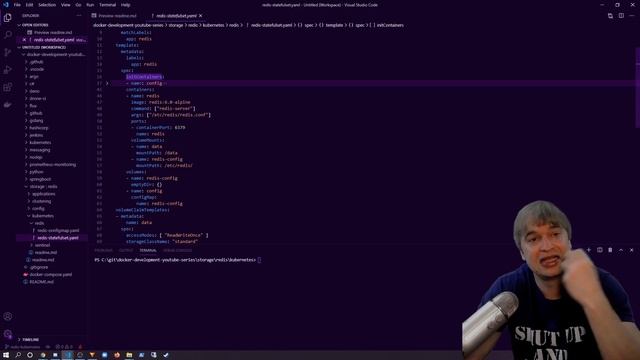Open editor more actions ellipsis
Screen dimensions: 640x360
click(632, 16)
